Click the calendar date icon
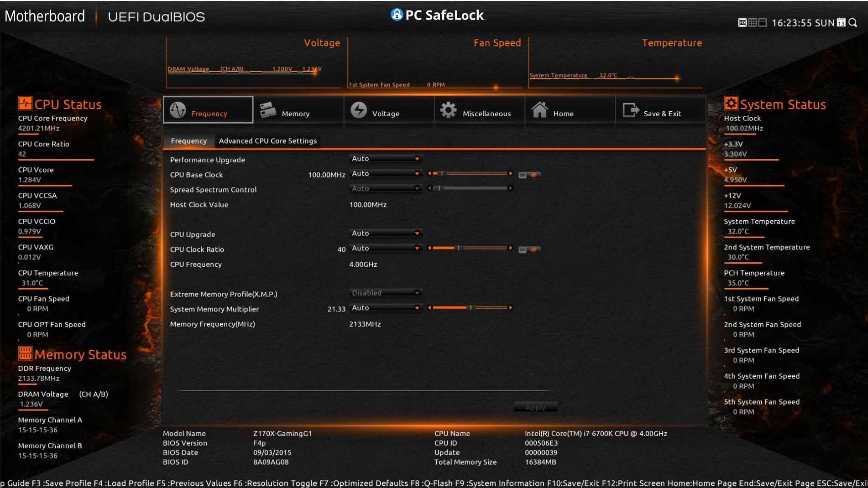This screenshot has width=868, height=488. [x=841, y=22]
